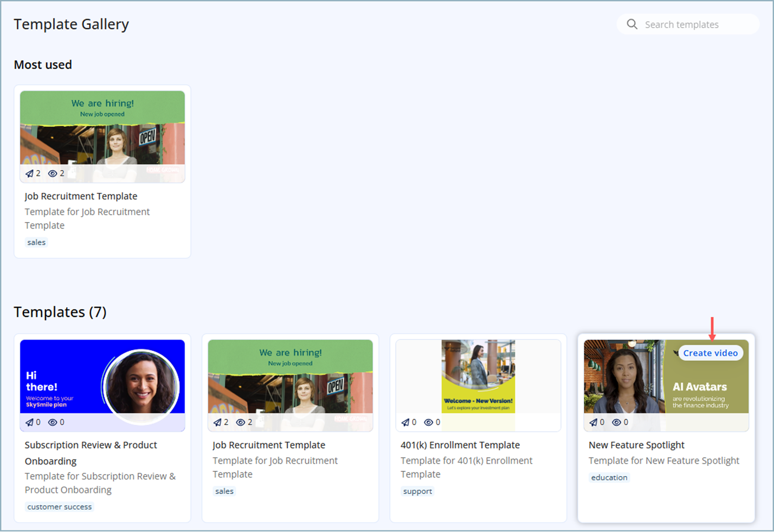The image size is (774, 532).
Task: Click paper plane icon on Subscription Review card
Action: point(29,422)
